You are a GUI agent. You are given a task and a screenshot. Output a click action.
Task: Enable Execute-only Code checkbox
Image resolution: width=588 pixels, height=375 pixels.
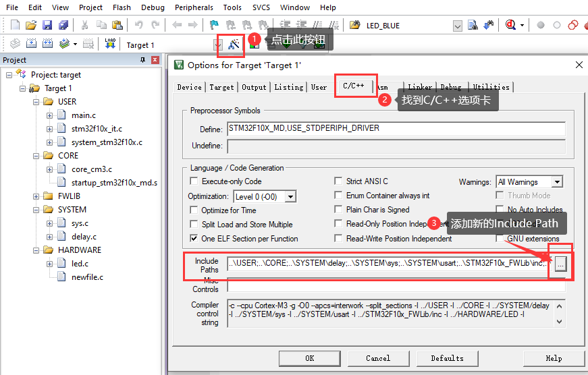[x=194, y=181]
